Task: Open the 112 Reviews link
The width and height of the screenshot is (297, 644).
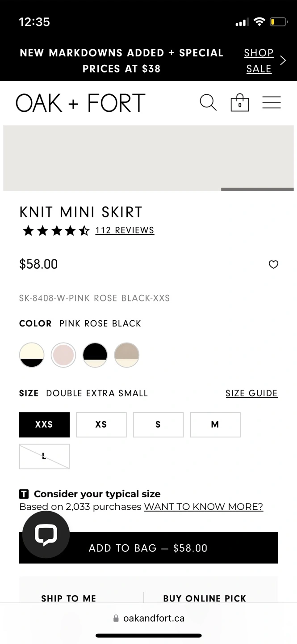Action: pos(125,230)
